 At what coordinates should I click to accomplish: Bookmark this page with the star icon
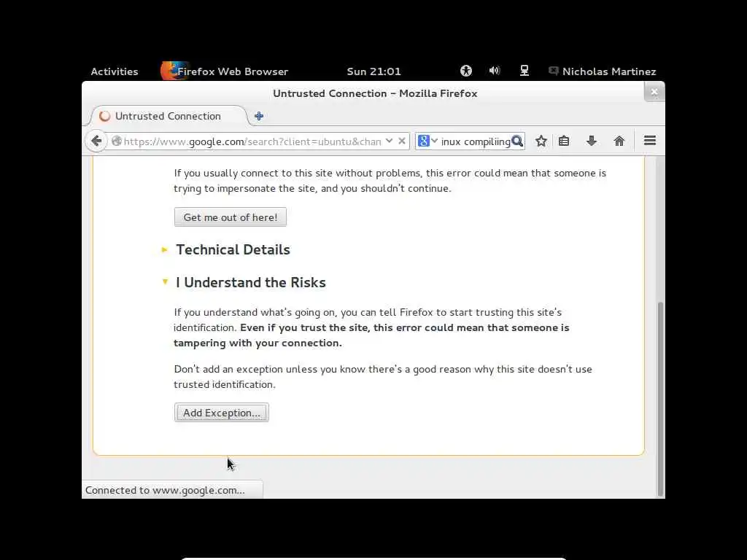tap(541, 141)
